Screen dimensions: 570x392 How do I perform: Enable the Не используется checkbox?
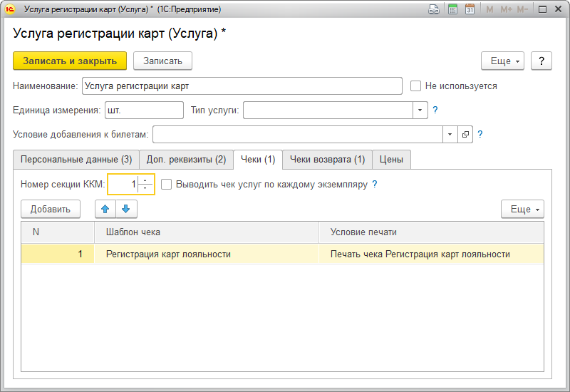[x=416, y=86]
